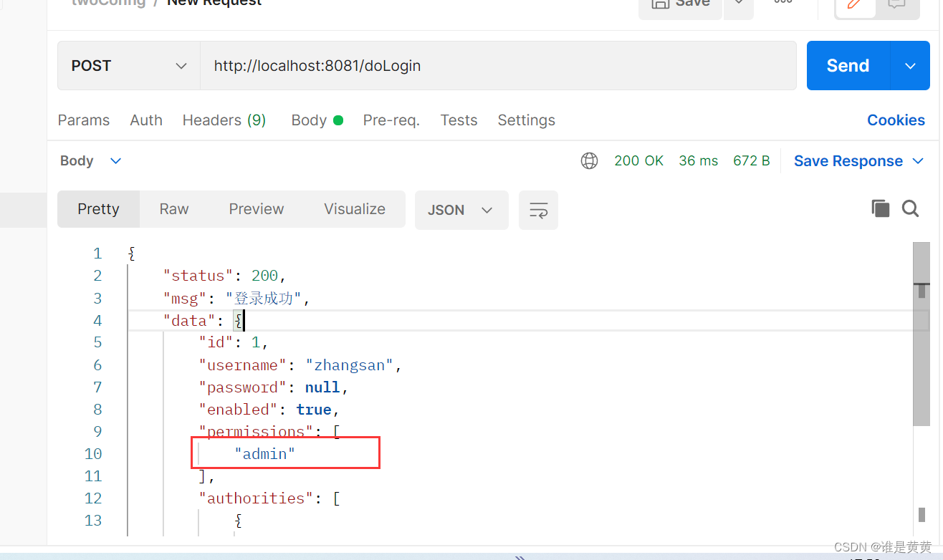Select the Raw view
The height and width of the screenshot is (560, 943).
174,209
